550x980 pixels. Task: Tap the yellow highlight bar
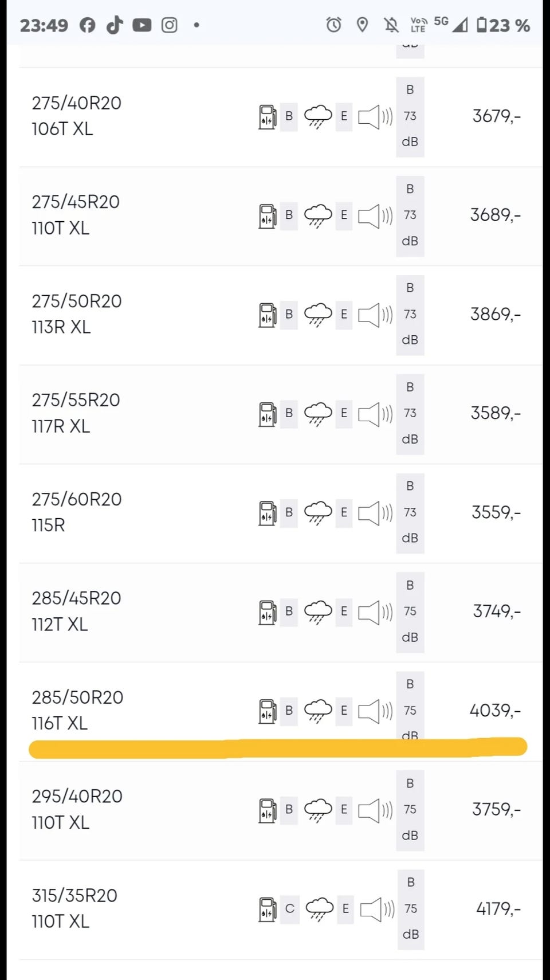(x=278, y=748)
